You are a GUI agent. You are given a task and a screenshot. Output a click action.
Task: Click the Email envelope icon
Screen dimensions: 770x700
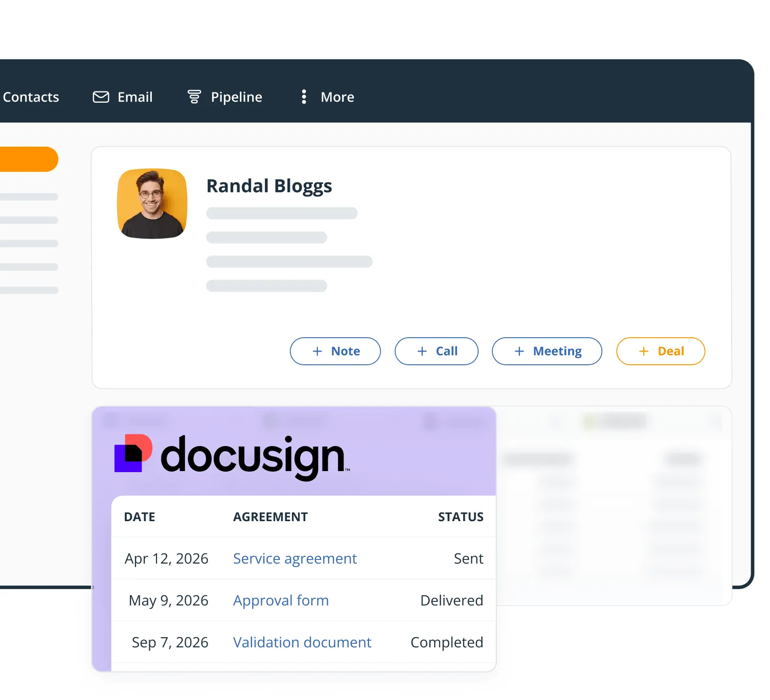click(x=101, y=97)
